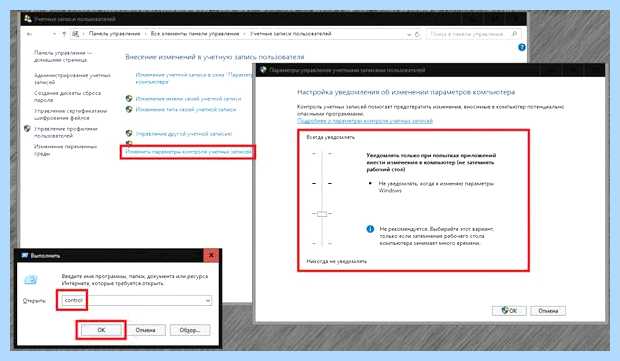Viewport: 620px width, 361px height.
Task: Close the Выполнить dialog with red X
Action: [x=212, y=255]
